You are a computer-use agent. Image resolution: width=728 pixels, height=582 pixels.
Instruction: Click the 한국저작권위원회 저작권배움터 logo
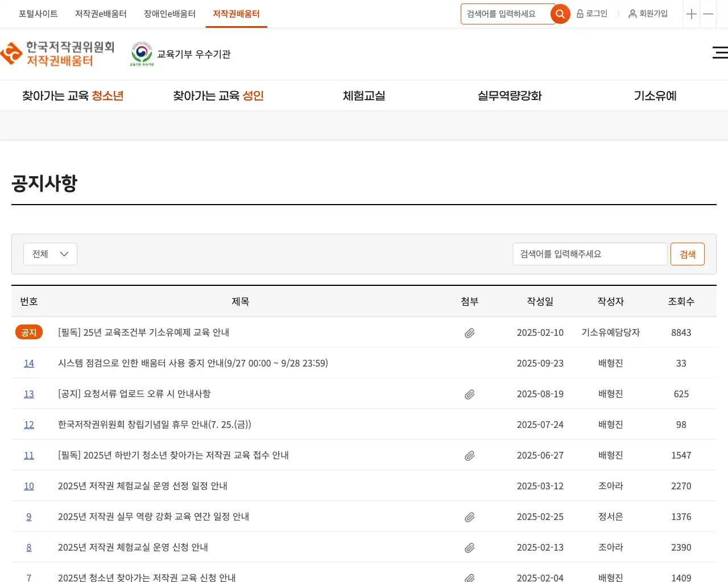pos(58,54)
